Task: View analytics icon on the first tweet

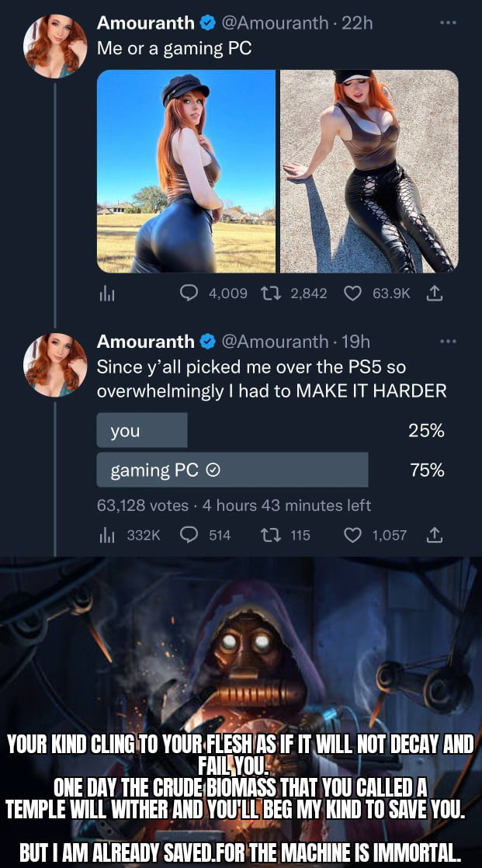Action: click(105, 294)
